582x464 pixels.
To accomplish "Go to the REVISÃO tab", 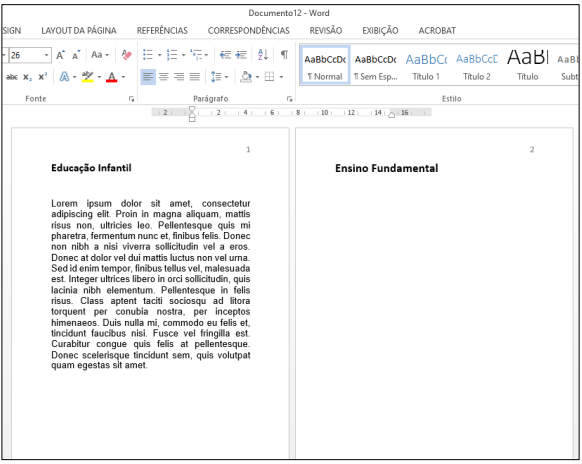I will coord(326,30).
